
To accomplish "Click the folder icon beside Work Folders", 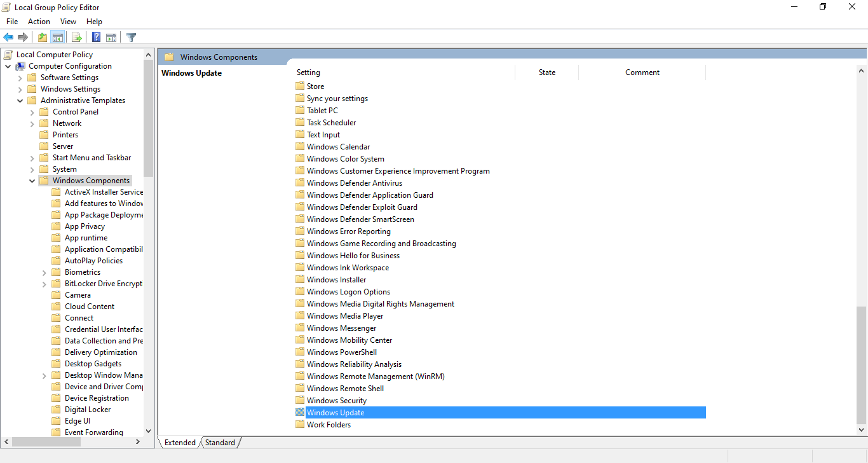I will (300, 425).
